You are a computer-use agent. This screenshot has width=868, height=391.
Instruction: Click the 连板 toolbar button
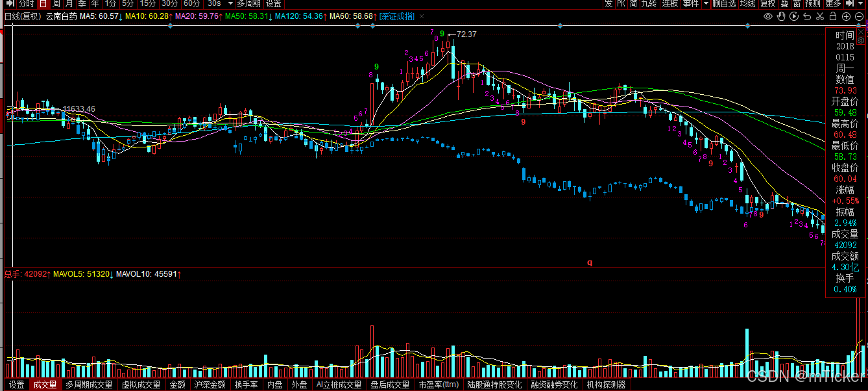tap(670, 4)
